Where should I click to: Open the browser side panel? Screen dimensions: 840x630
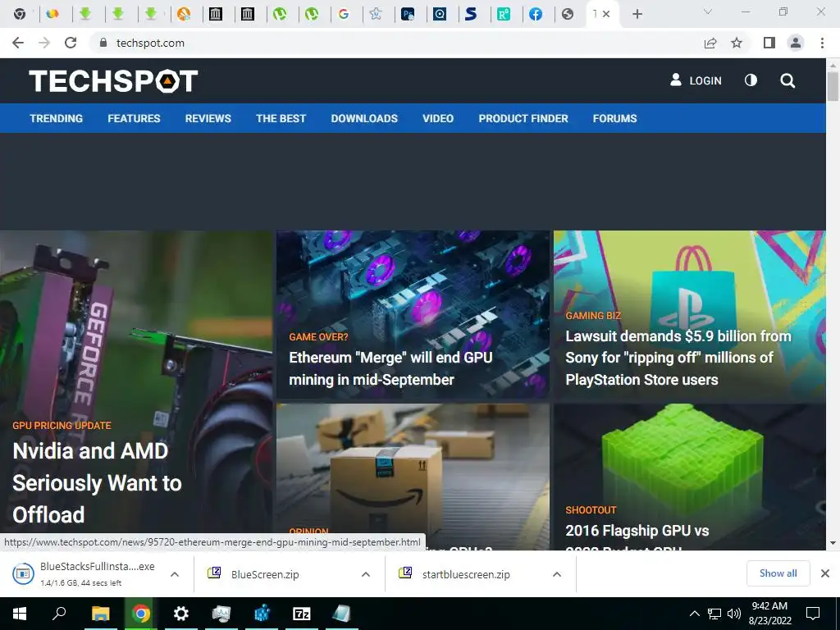769,43
